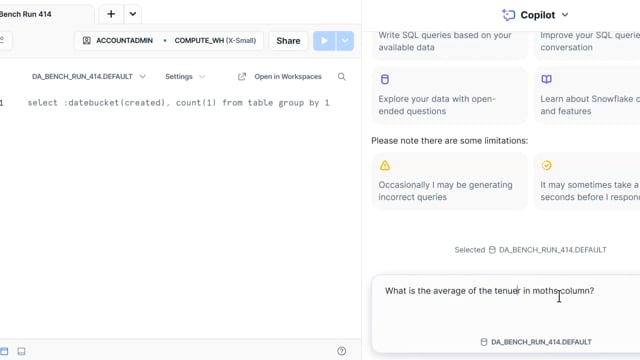Click the DA_BENCH_RUN_414.DEFAULT schema chip below input
The height and width of the screenshot is (360, 640).
coord(536,342)
